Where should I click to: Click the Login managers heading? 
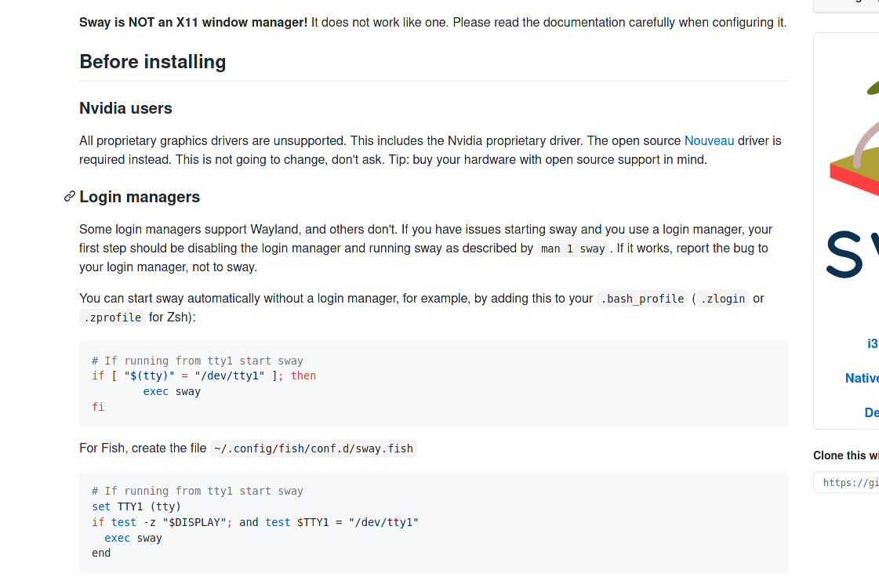pos(140,197)
